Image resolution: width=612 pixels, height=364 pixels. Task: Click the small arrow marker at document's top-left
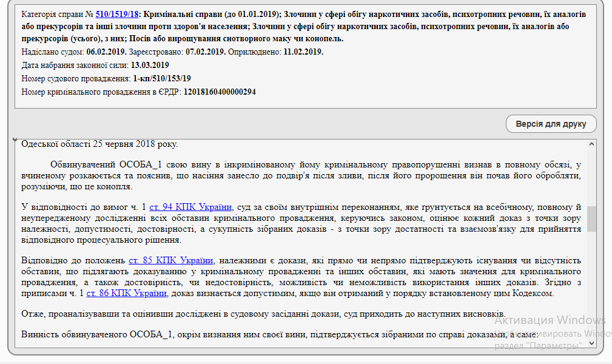click(x=16, y=140)
